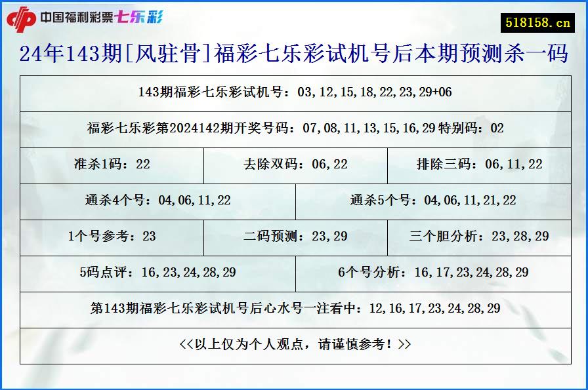Expand the 2024142期开奖号码 row
This screenshot has width=588, height=390.
[x=294, y=129]
